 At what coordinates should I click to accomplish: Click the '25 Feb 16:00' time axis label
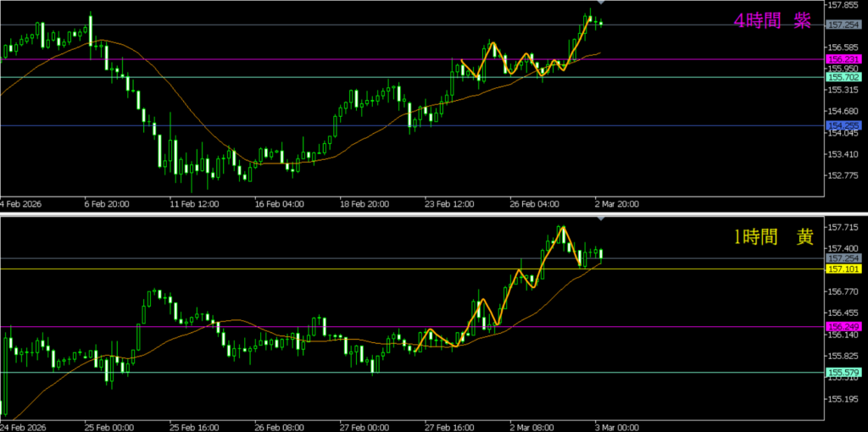point(193,427)
